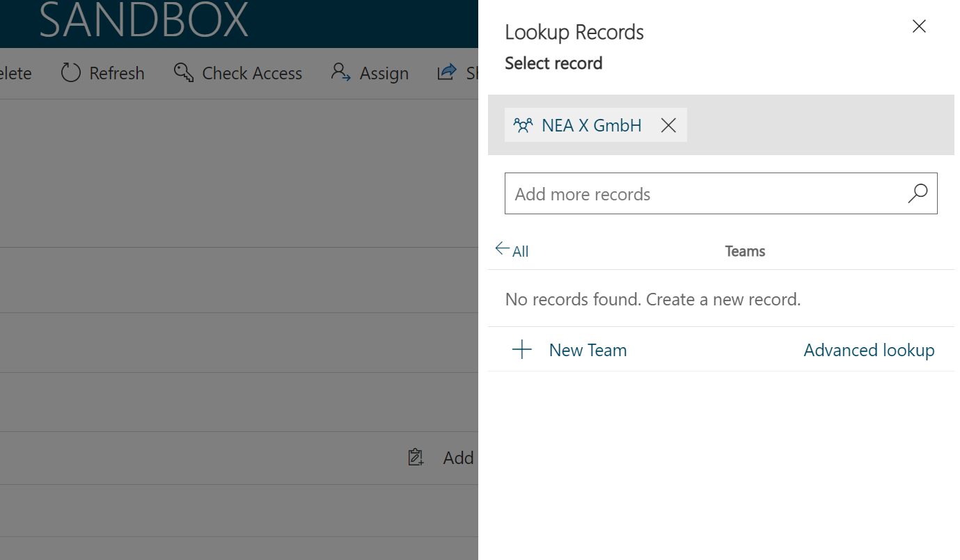The height and width of the screenshot is (560, 960).
Task: Click the Assign person icon
Action: coord(341,72)
